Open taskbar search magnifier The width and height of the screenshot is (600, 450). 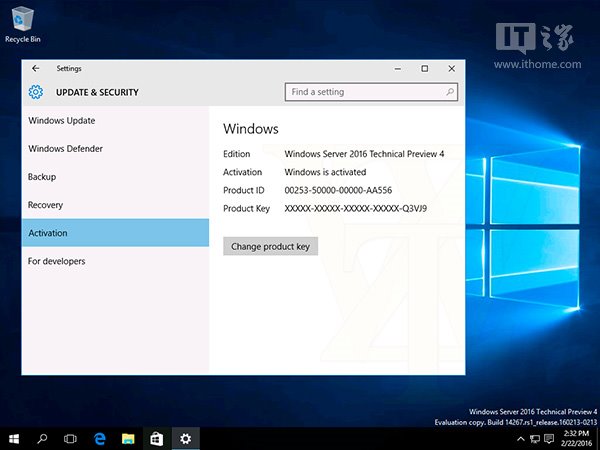(42, 439)
